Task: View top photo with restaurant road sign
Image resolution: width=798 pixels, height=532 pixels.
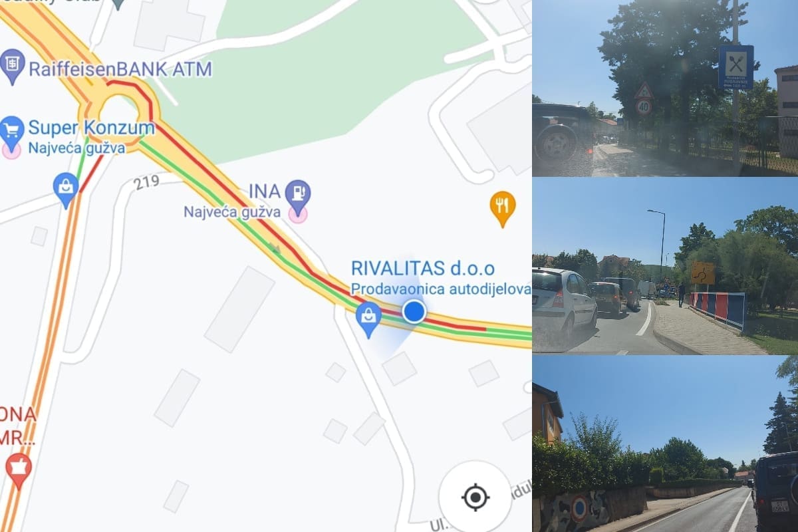Action: 665,88
